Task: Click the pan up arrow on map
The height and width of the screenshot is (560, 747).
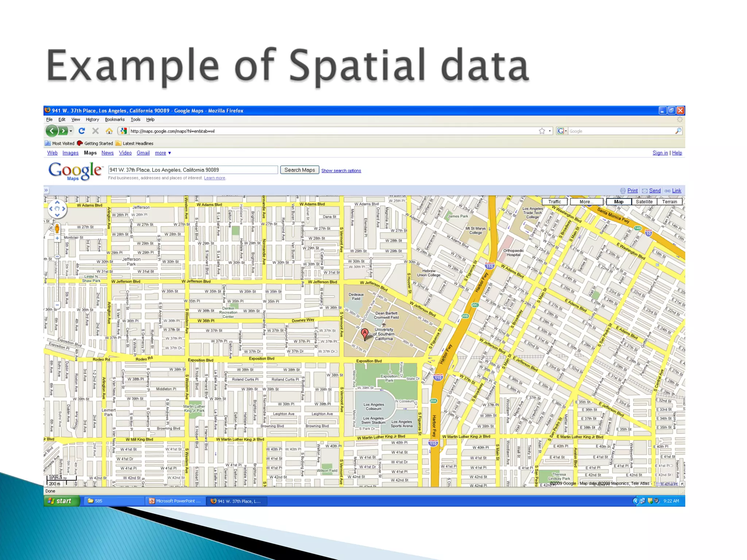Action: 57,202
